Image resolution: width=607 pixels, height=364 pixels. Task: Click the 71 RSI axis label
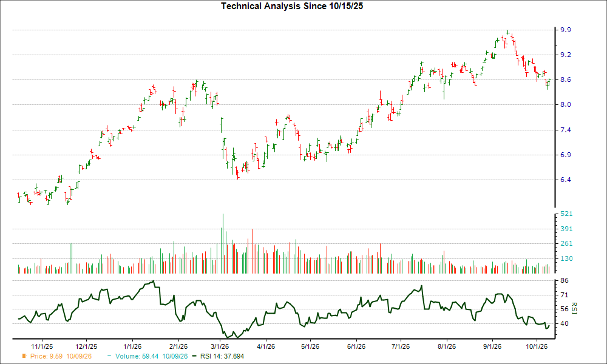[565, 295]
